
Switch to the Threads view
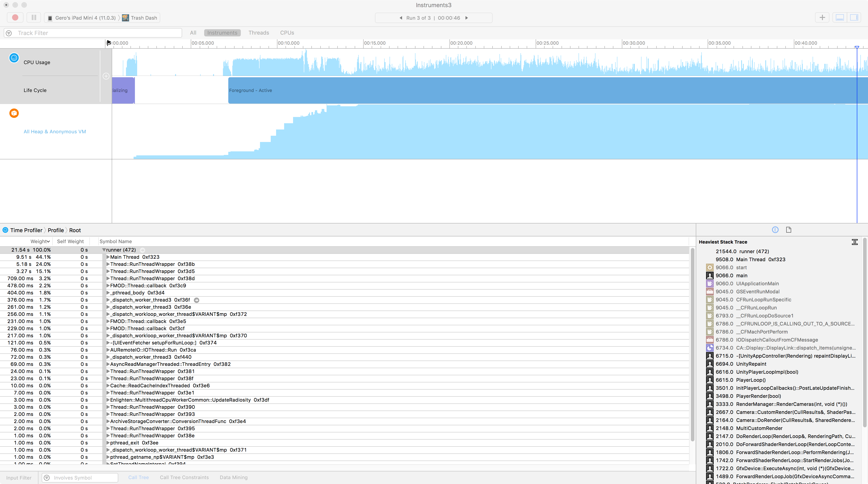259,33
